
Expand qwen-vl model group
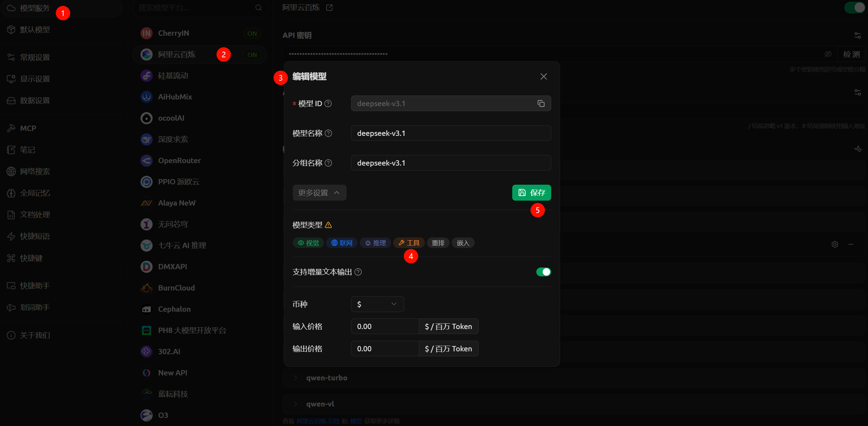(574, 404)
